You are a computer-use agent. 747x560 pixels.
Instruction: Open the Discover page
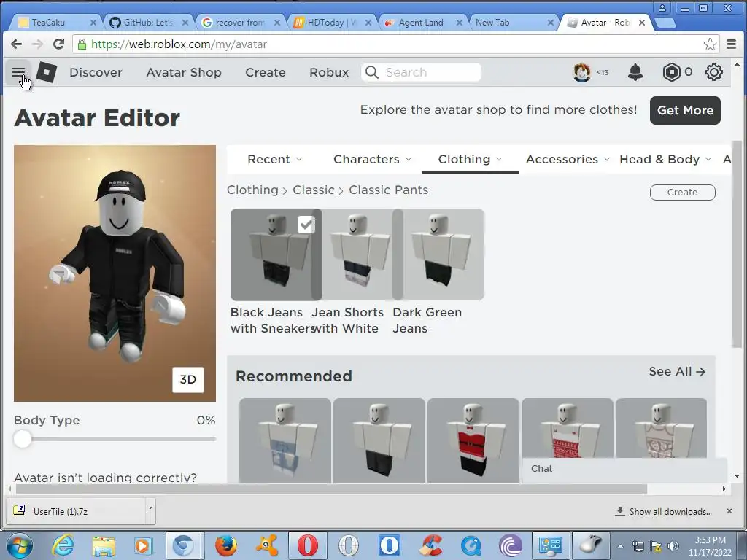pos(96,72)
